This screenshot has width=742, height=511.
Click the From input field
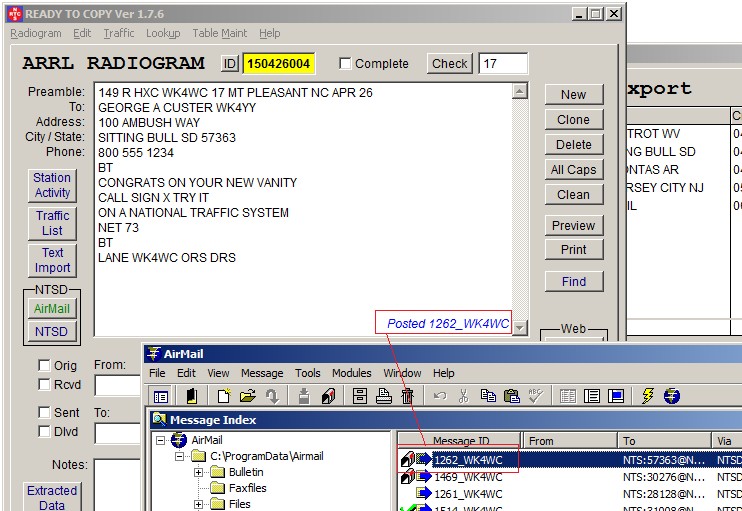117,386
